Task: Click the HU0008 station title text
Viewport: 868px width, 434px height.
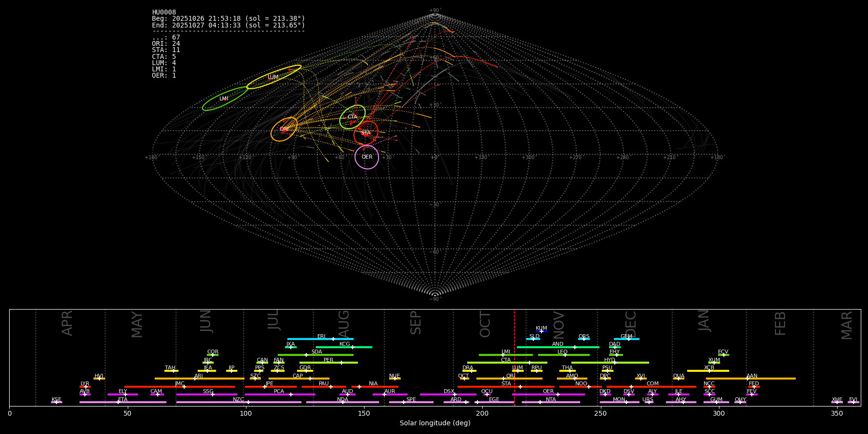Action: [164, 13]
